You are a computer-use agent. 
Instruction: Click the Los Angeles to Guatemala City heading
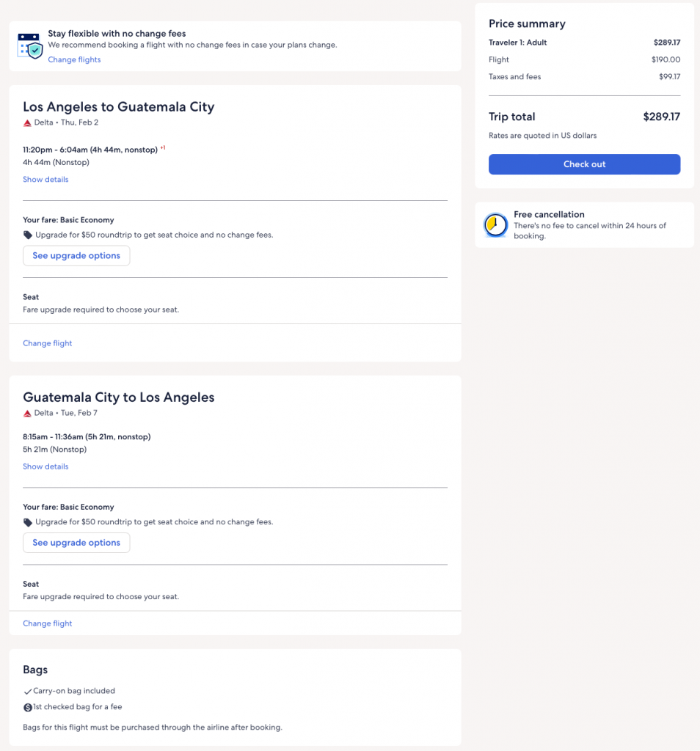tap(119, 107)
